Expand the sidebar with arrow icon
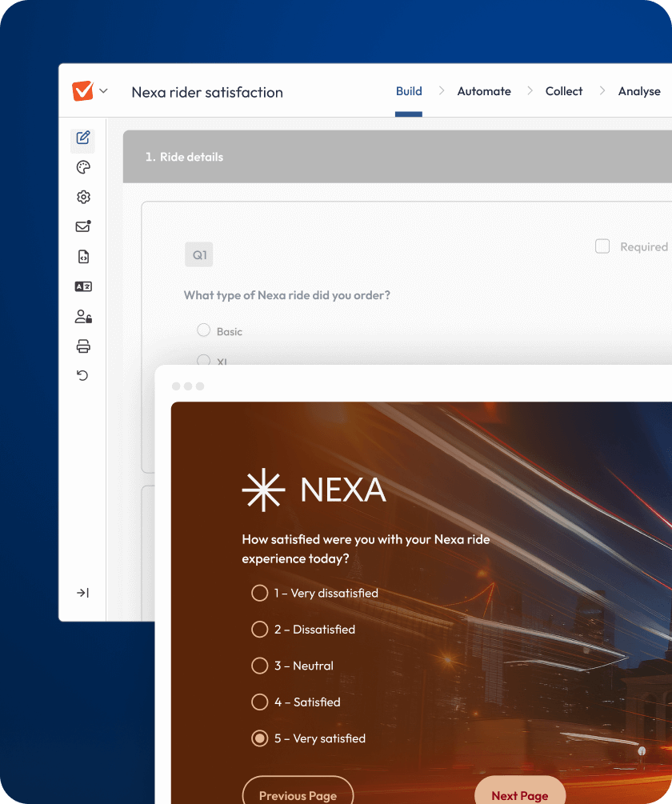Screen dimensions: 672x804 pyautogui.click(x=82, y=593)
